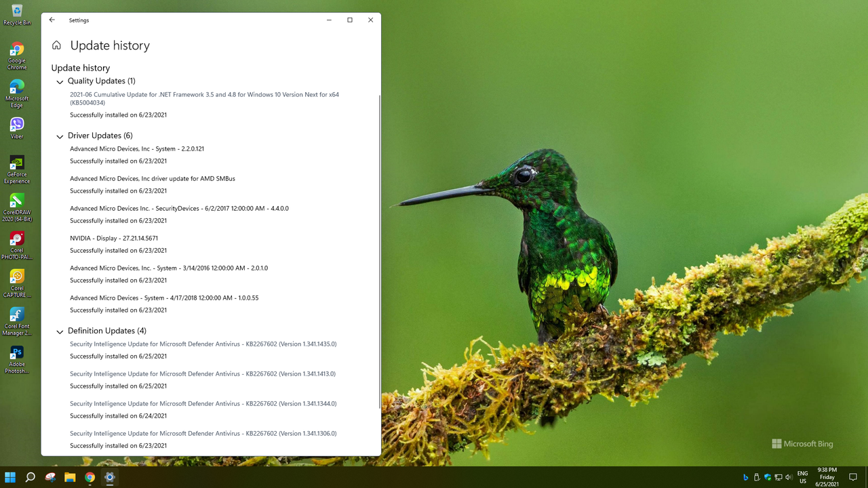Collapse the Definition Updates section
The width and height of the screenshot is (868, 488).
[x=60, y=332]
